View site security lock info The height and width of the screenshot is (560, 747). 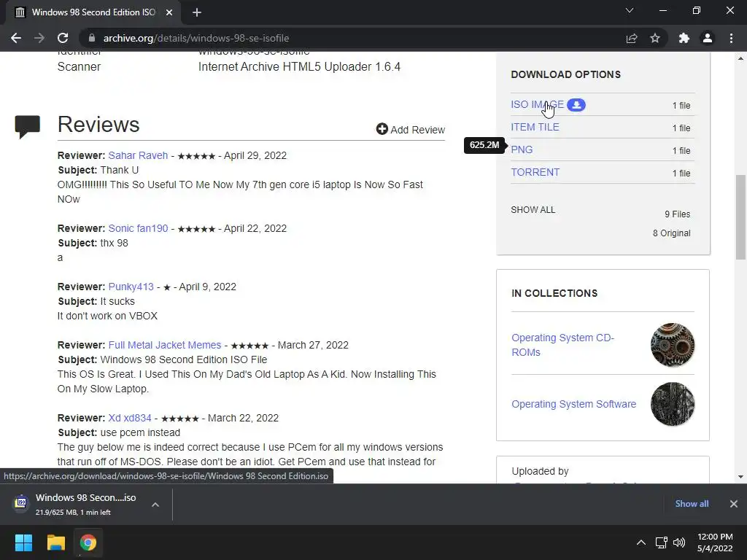(x=92, y=38)
